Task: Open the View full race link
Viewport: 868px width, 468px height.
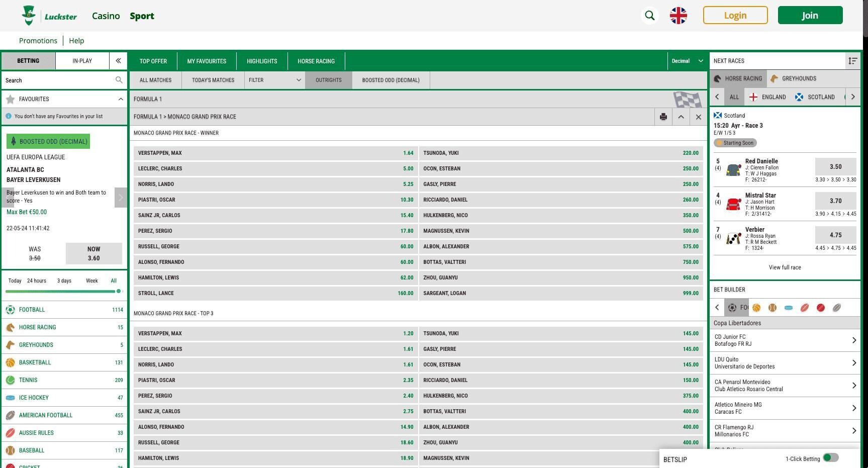Action: point(785,267)
